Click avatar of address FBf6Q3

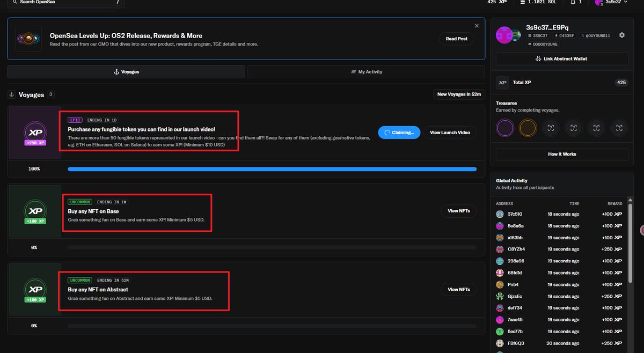pyautogui.click(x=500, y=343)
